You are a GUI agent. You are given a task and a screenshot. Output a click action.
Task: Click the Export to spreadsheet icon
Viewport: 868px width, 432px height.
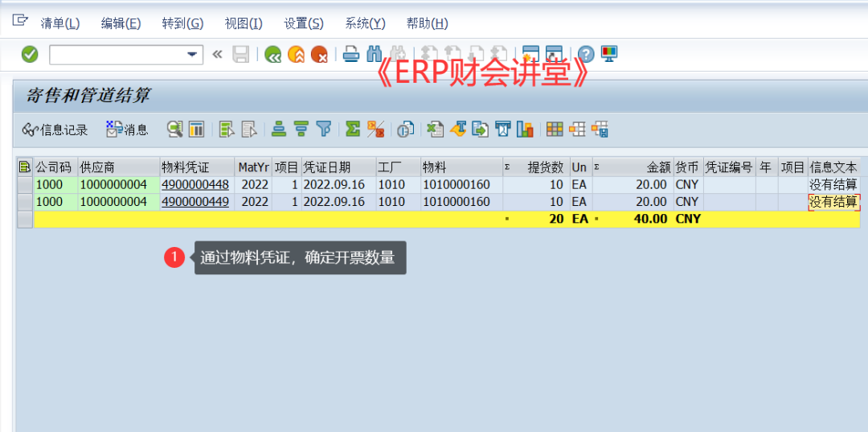point(435,129)
